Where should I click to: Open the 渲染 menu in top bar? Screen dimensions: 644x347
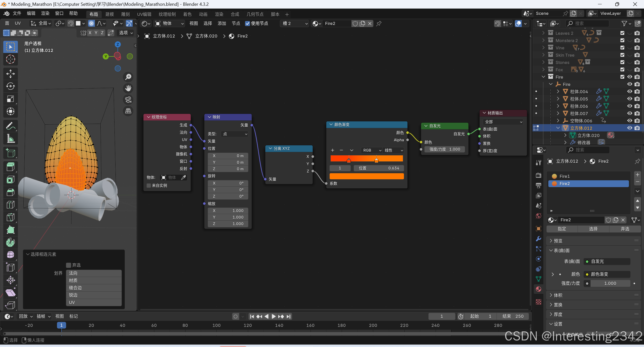(45, 13)
